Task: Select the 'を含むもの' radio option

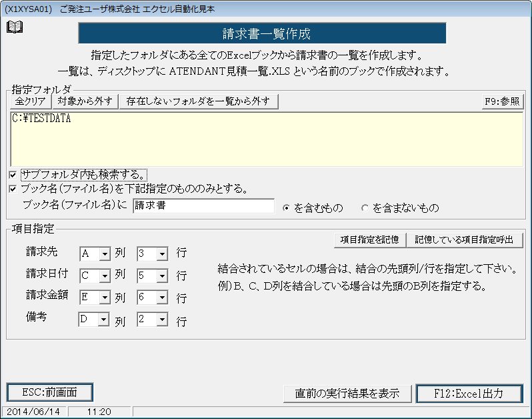Action: click(287, 207)
